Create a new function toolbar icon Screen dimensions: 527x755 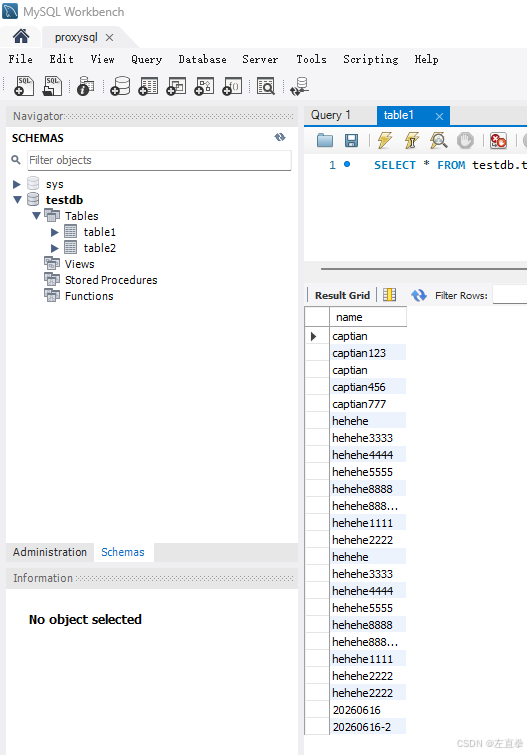(232, 86)
